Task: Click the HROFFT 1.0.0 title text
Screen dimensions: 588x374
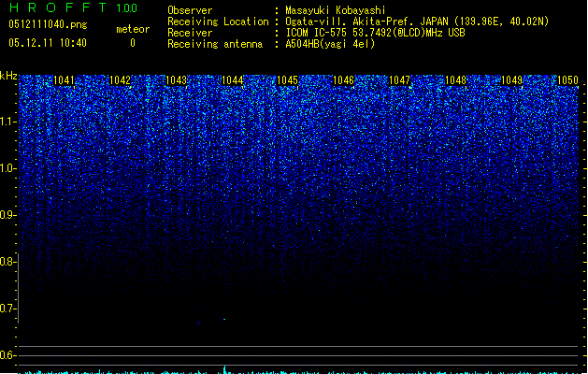Action: tap(73, 7)
